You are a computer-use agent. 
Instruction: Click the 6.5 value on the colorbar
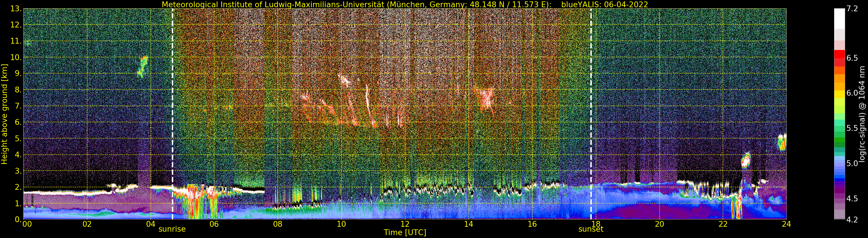[x=852, y=58]
